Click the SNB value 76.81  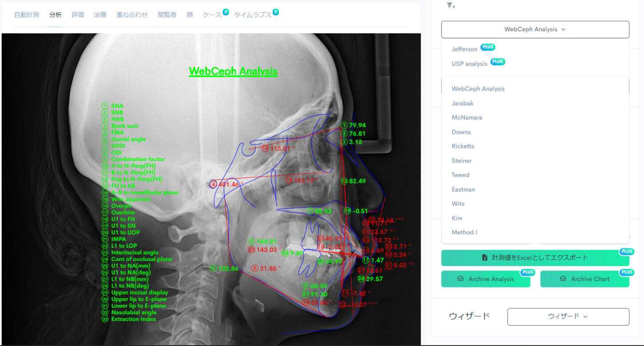point(357,134)
